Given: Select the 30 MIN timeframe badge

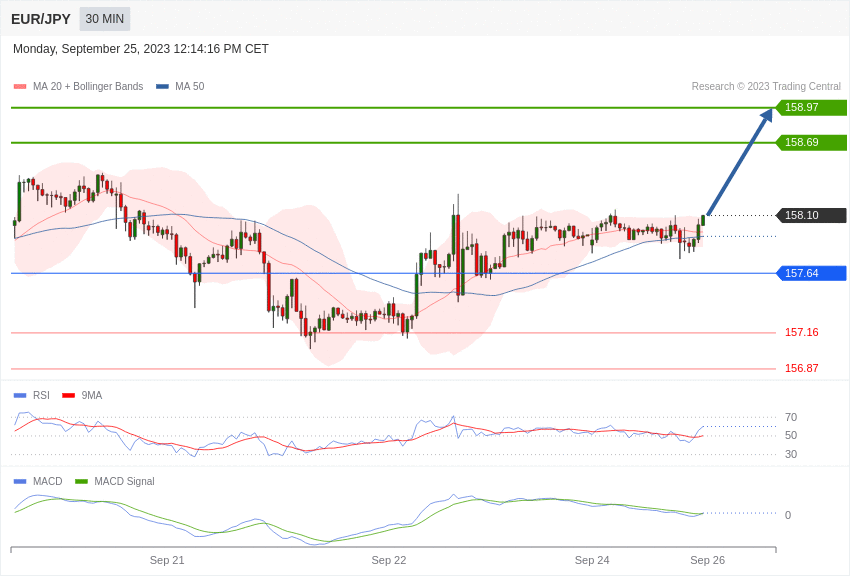Looking at the screenshot, I should pyautogui.click(x=105, y=19).
